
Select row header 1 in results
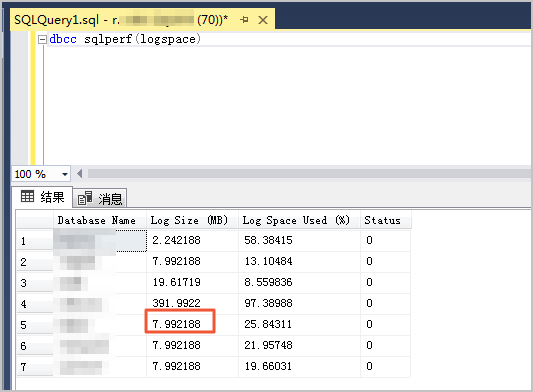point(35,241)
